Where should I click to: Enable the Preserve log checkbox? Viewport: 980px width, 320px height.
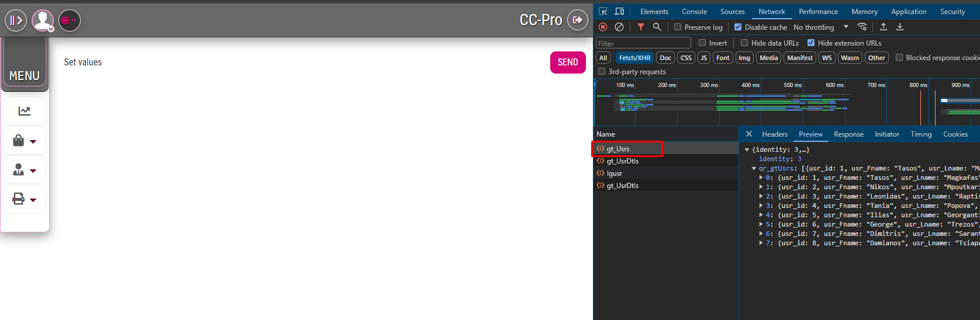coord(678,27)
